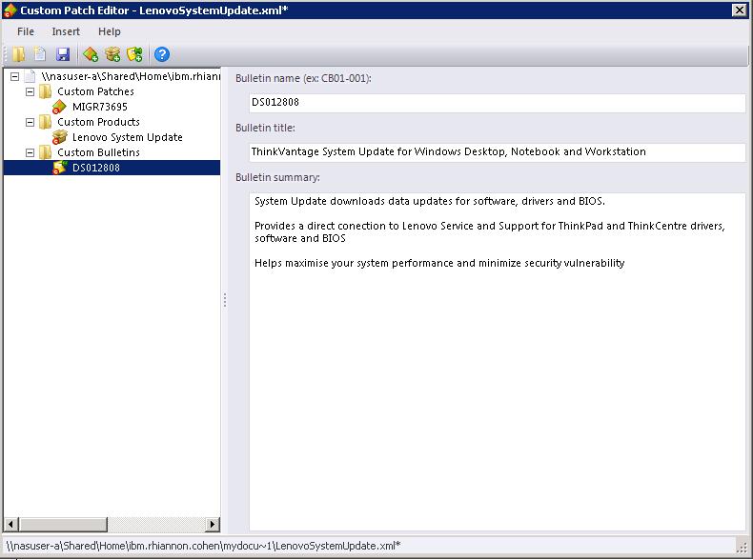The width and height of the screenshot is (753, 560).
Task: Click the "Bulletin summary:" label
Action: coord(277,177)
